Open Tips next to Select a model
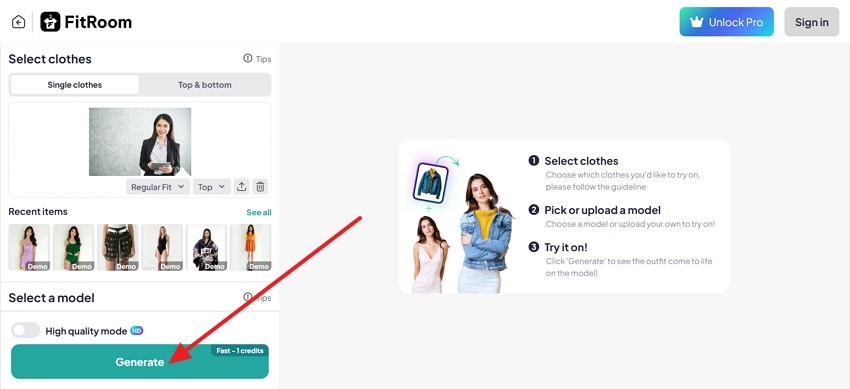 pyautogui.click(x=257, y=297)
